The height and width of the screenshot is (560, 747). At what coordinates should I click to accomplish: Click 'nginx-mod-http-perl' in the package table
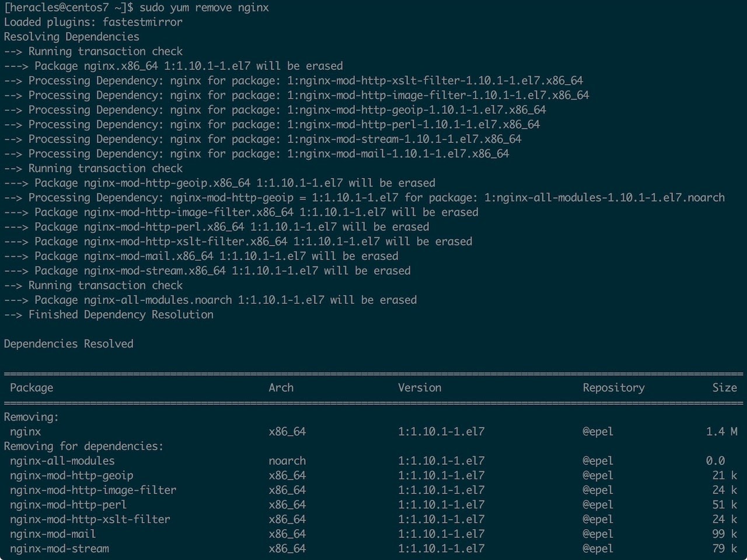pyautogui.click(x=68, y=505)
